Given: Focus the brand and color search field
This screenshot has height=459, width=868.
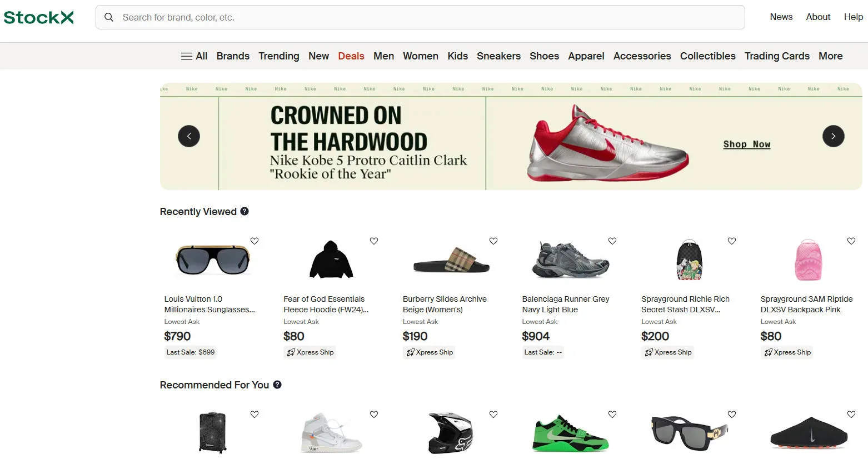Looking at the screenshot, I should pos(420,17).
